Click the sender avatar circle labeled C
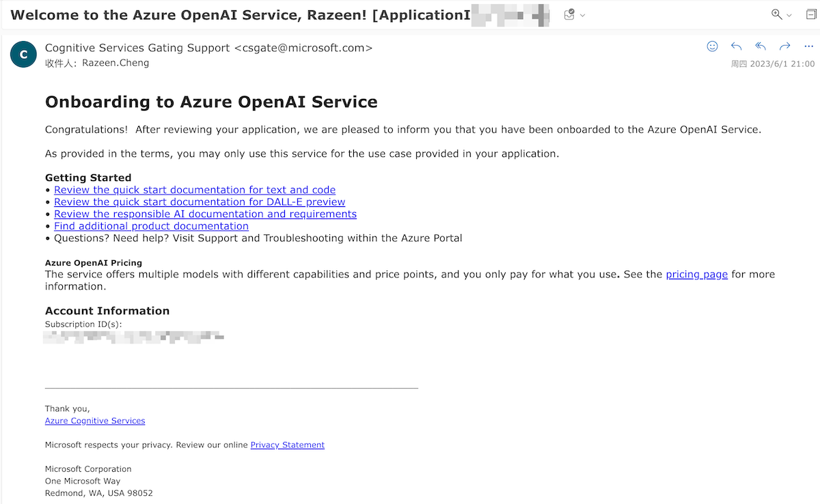 tap(23, 55)
